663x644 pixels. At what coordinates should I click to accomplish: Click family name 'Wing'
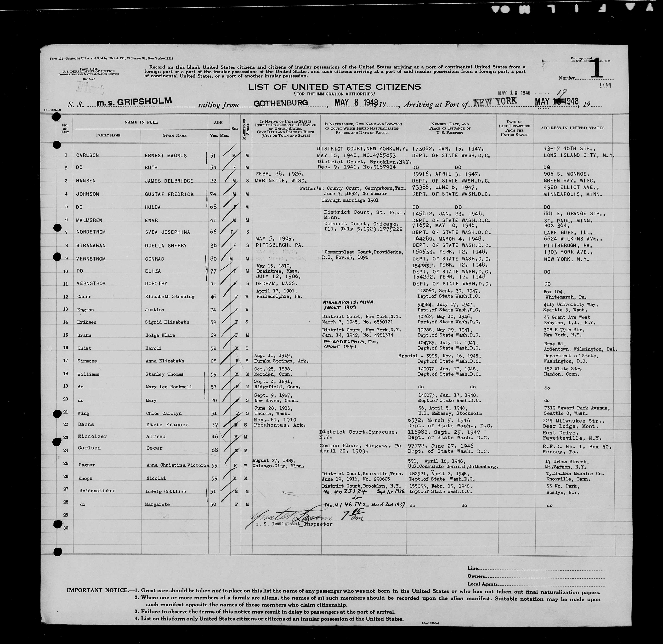(x=83, y=413)
